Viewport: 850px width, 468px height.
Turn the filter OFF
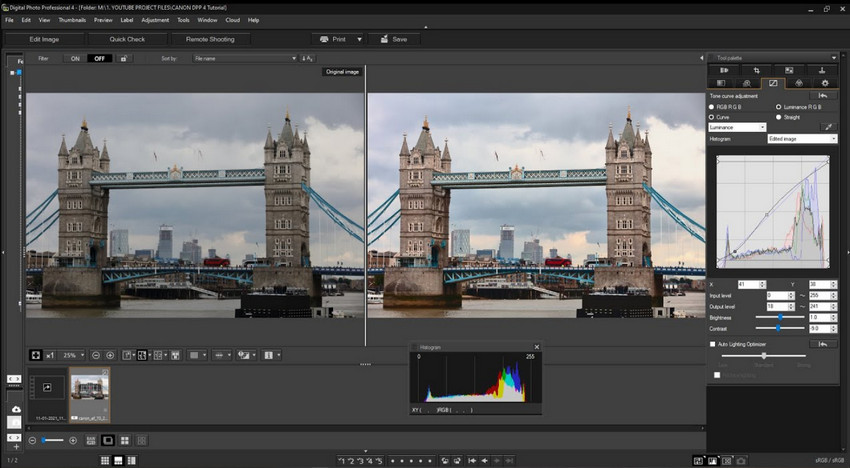click(100, 59)
